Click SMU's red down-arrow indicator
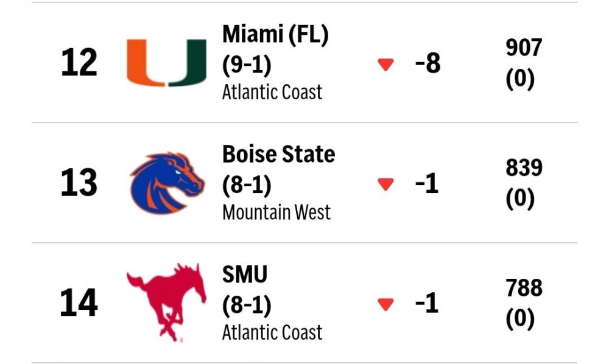 pyautogui.click(x=385, y=304)
